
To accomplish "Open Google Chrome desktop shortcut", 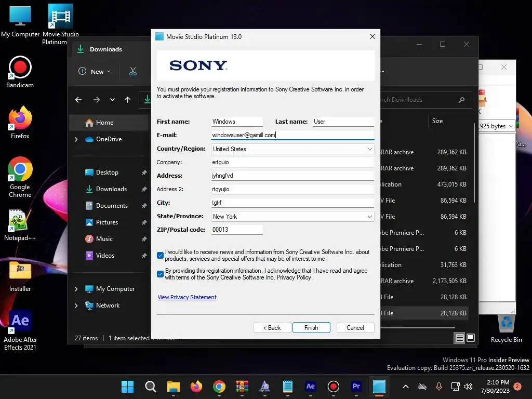I will 20,177.
